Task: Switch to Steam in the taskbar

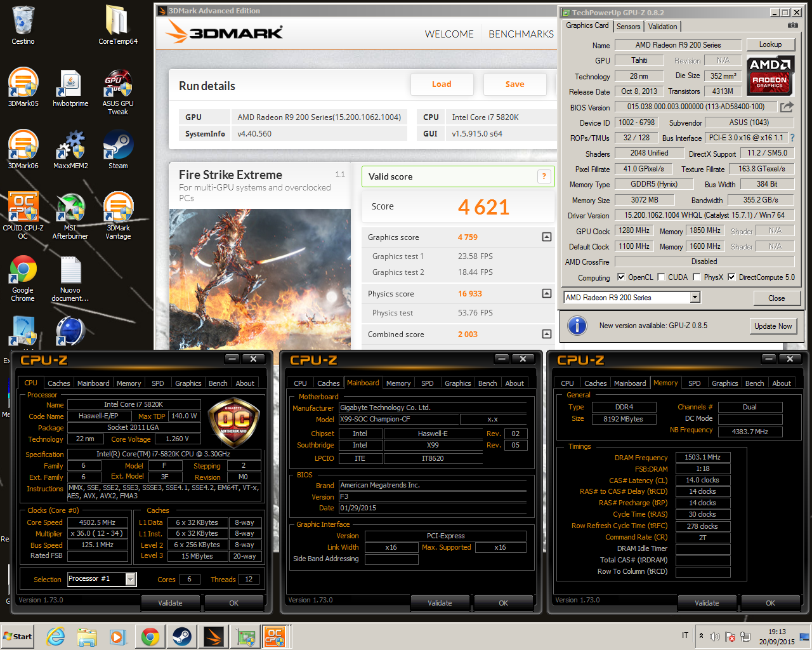Action: (x=182, y=637)
